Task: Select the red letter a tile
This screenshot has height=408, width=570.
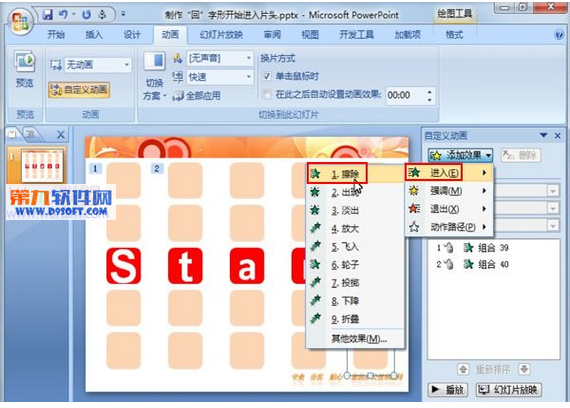Action: tap(247, 266)
